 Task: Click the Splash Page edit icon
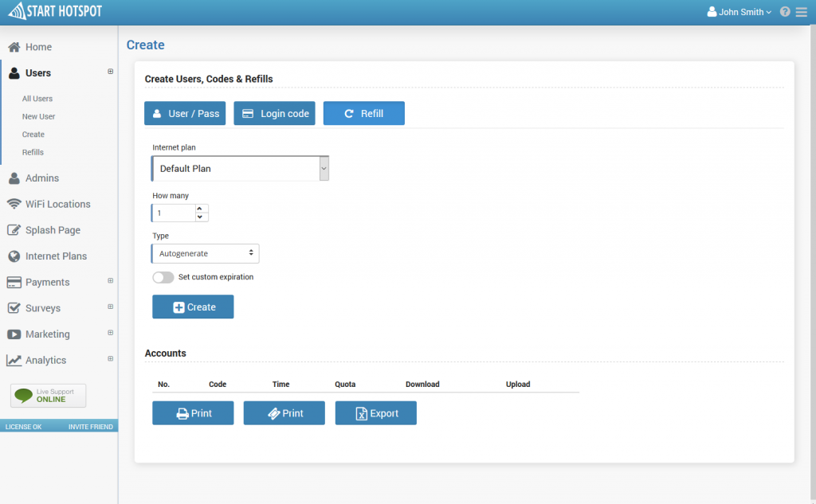point(14,230)
